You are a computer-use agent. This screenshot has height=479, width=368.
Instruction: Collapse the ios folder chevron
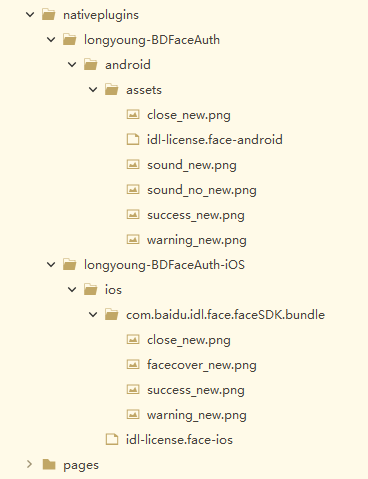pyautogui.click(x=72, y=290)
